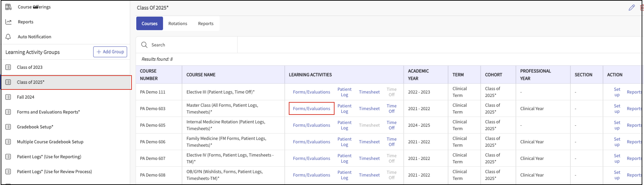Click Set up for PA Demo 607
Screen dimensions: 644x185
pos(617,158)
